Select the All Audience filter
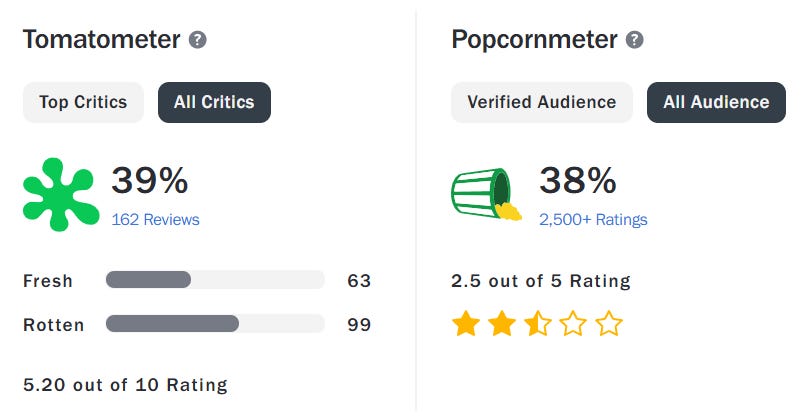This screenshot has height=418, width=804. click(x=716, y=102)
